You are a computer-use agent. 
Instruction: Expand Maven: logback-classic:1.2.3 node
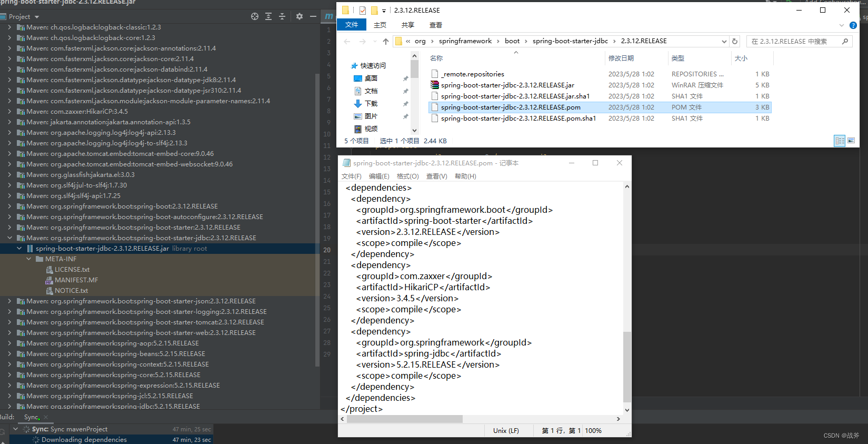[x=9, y=27]
